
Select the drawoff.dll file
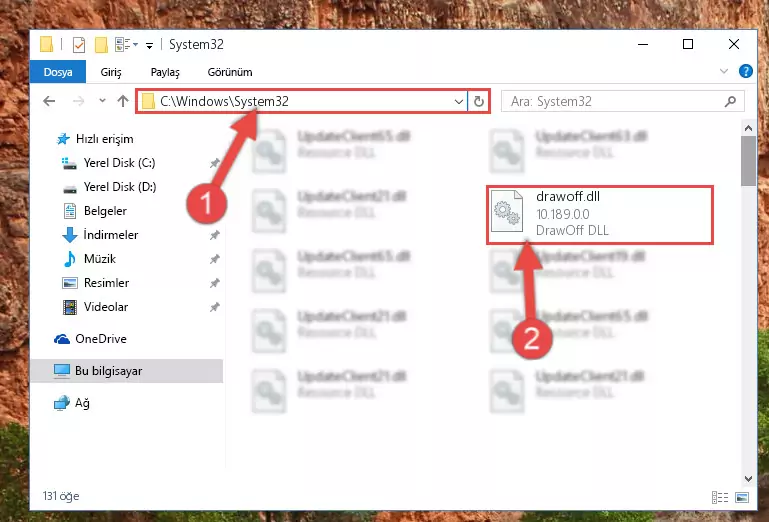[x=599, y=214]
